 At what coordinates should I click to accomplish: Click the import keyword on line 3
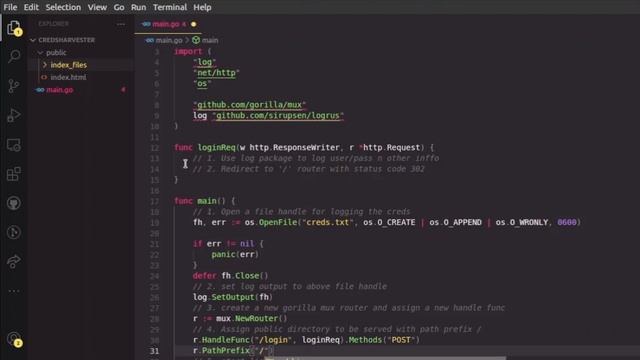188,51
